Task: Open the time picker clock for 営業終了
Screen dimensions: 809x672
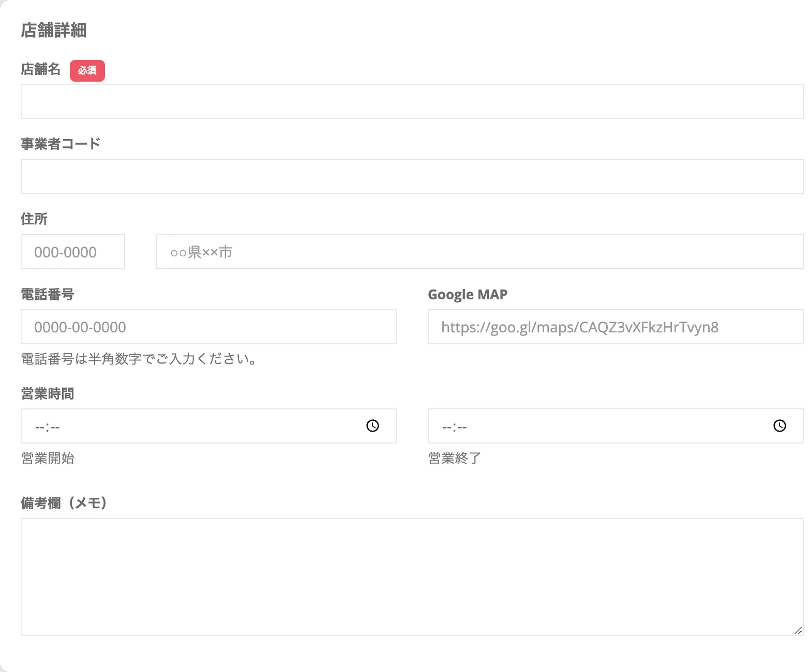Action: tap(780, 426)
